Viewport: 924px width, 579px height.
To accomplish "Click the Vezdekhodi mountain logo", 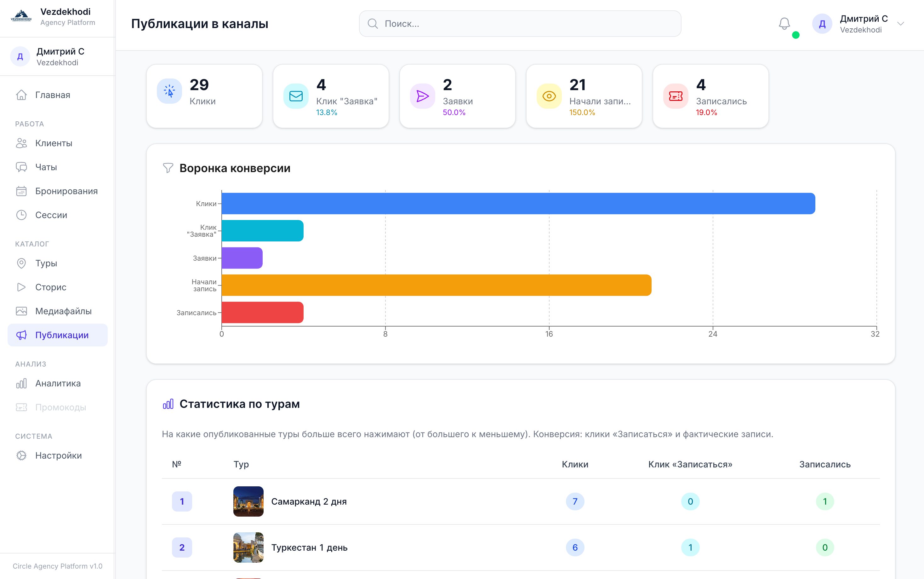I will pos(21,16).
